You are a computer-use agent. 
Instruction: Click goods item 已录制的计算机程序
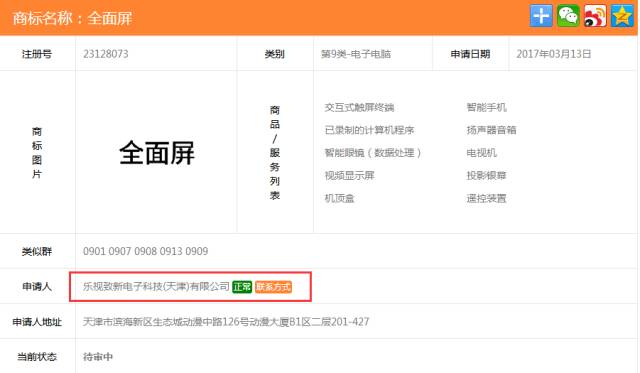click(369, 130)
